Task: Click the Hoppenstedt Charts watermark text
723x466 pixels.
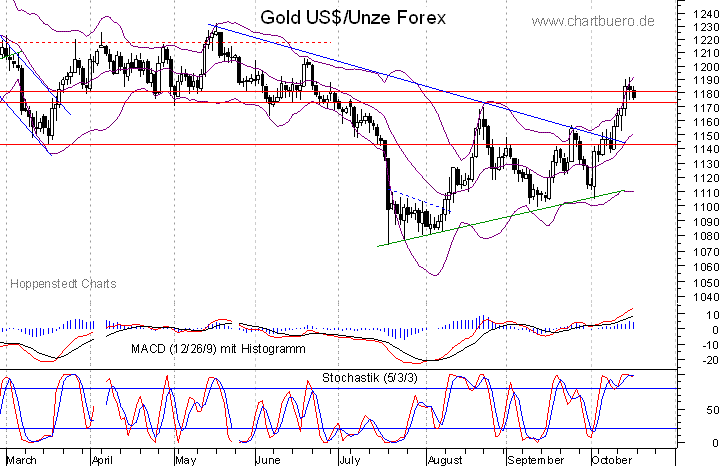Action: click(x=63, y=284)
